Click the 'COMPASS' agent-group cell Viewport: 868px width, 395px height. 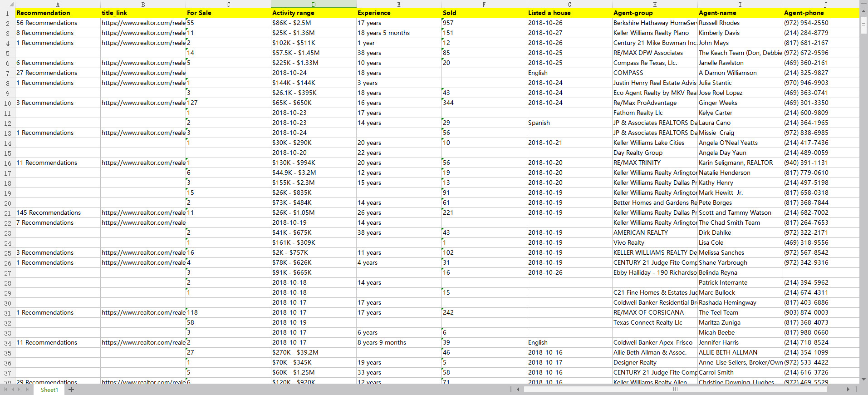pos(655,73)
